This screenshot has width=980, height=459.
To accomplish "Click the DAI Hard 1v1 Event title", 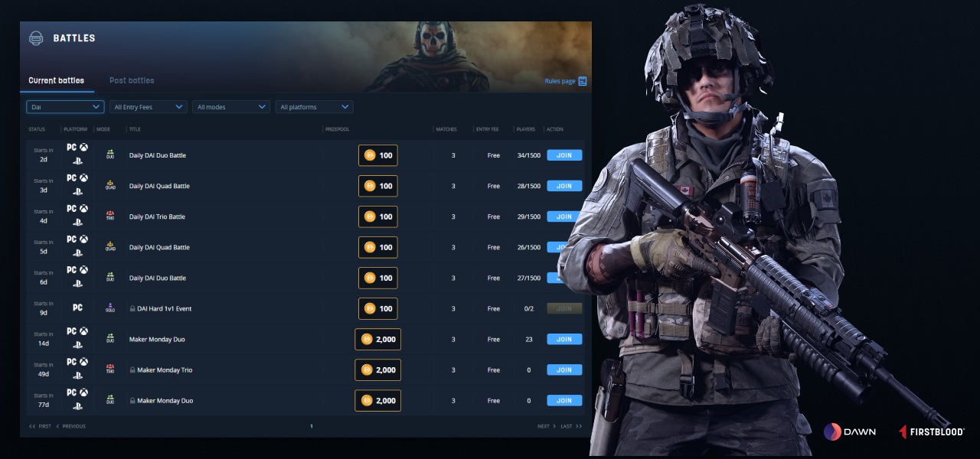I will tap(164, 308).
